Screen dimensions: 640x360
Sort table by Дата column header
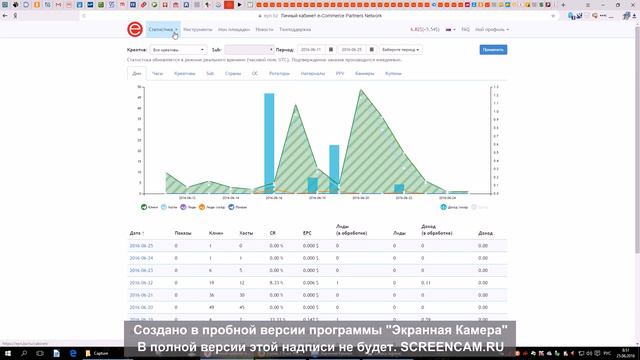coord(137,233)
